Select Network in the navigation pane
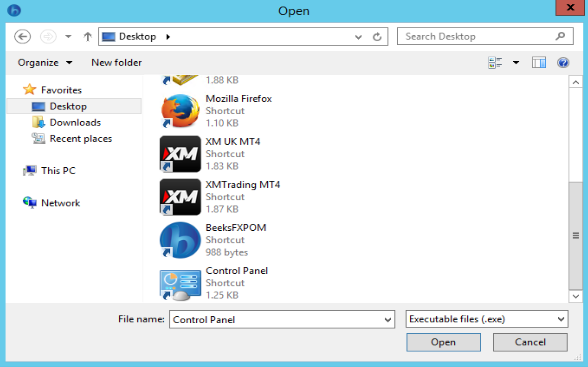The height and width of the screenshot is (367, 588). (60, 203)
